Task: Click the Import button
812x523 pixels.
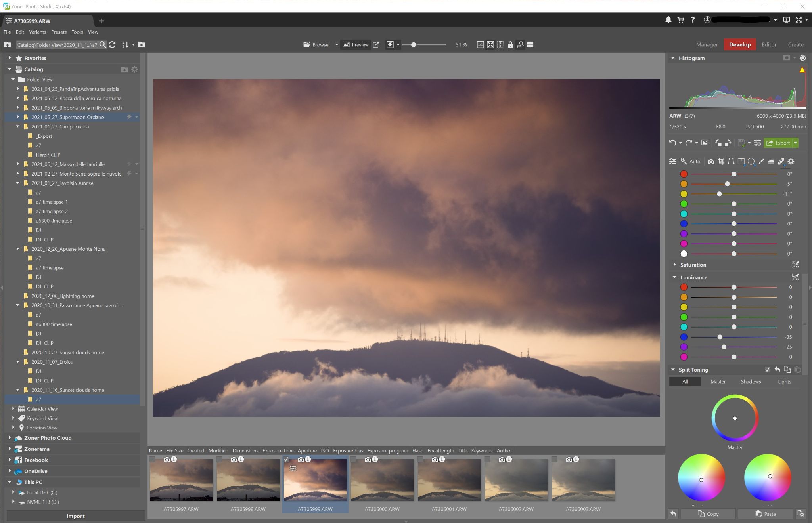Action: tap(75, 516)
